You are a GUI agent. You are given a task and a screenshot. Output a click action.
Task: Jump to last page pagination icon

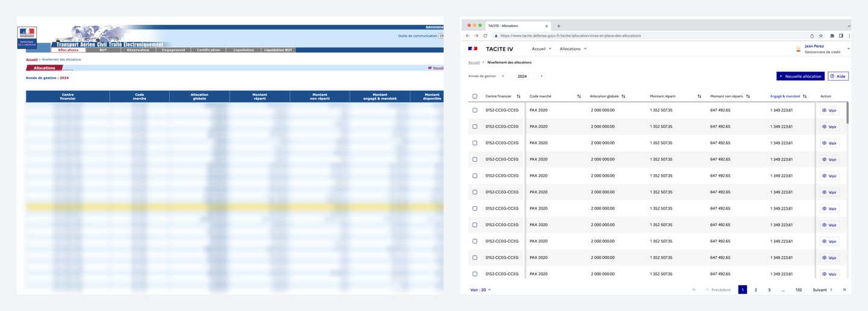click(x=844, y=290)
